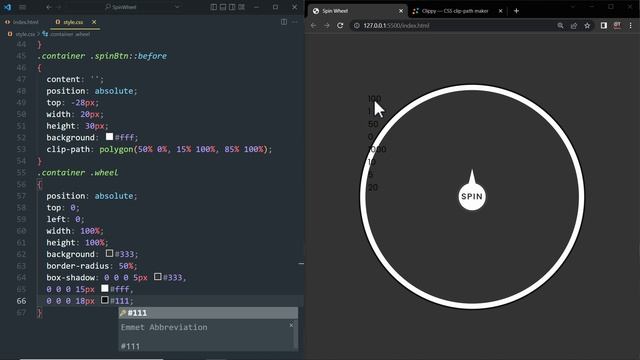The height and width of the screenshot is (360, 640).
Task: Expand the command center dropdown chevron
Action: click(177, 7)
